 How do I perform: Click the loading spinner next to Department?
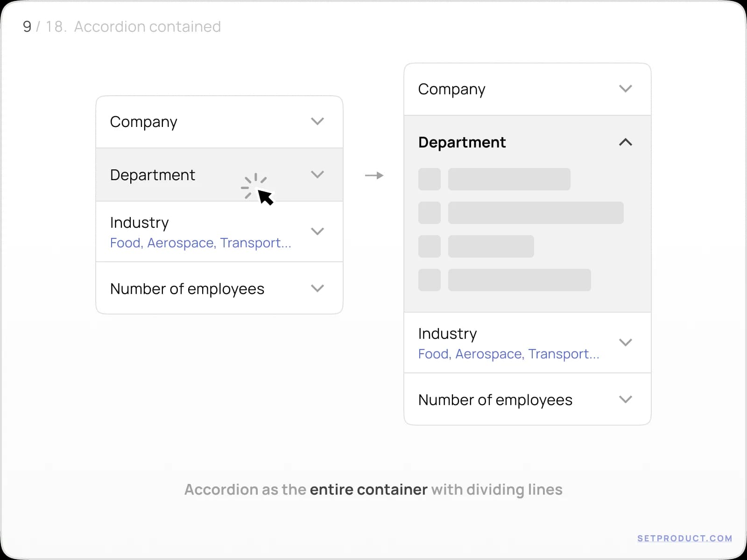pos(256,186)
